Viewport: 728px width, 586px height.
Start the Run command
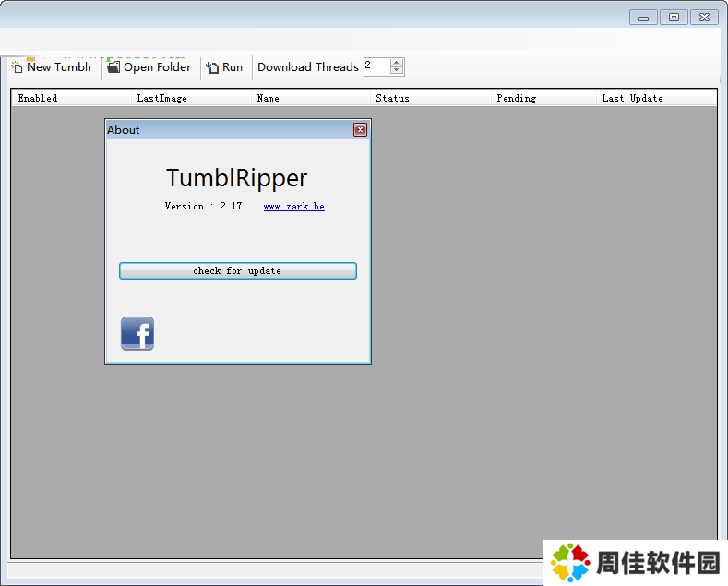pyautogui.click(x=224, y=67)
